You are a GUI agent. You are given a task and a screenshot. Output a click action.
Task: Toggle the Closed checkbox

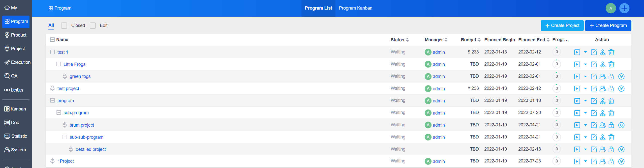pyautogui.click(x=64, y=25)
